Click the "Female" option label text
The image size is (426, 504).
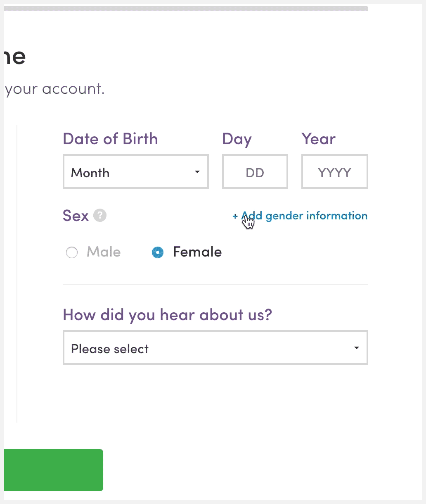[197, 252]
